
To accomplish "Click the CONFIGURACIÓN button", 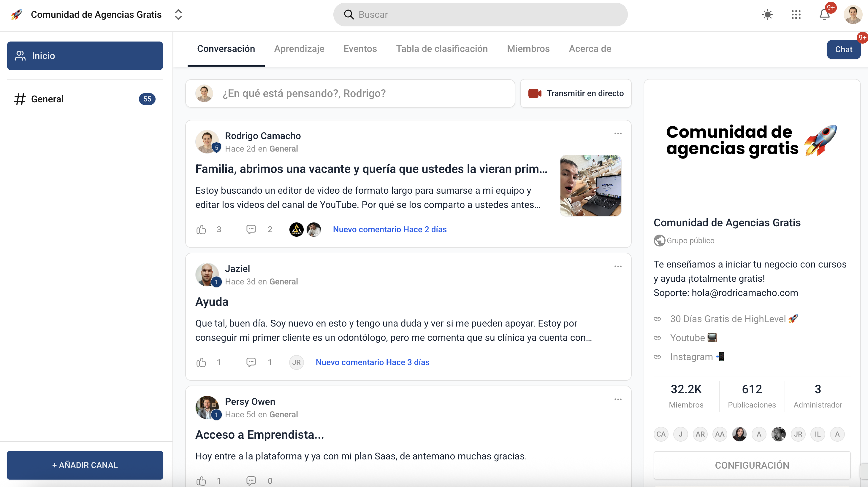I will pyautogui.click(x=752, y=465).
